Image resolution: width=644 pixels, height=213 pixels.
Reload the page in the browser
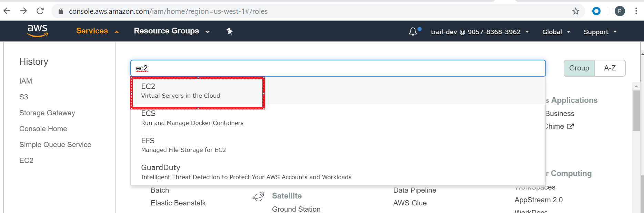click(40, 11)
